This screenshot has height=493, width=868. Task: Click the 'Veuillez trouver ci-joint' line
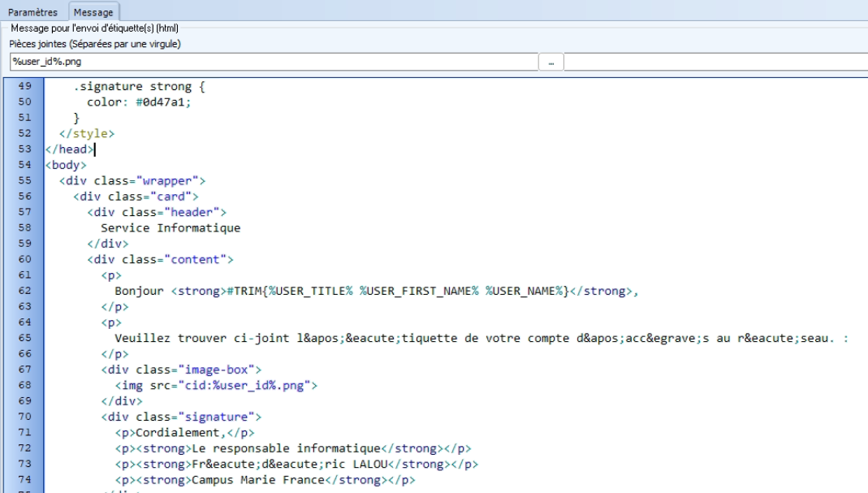click(x=482, y=338)
